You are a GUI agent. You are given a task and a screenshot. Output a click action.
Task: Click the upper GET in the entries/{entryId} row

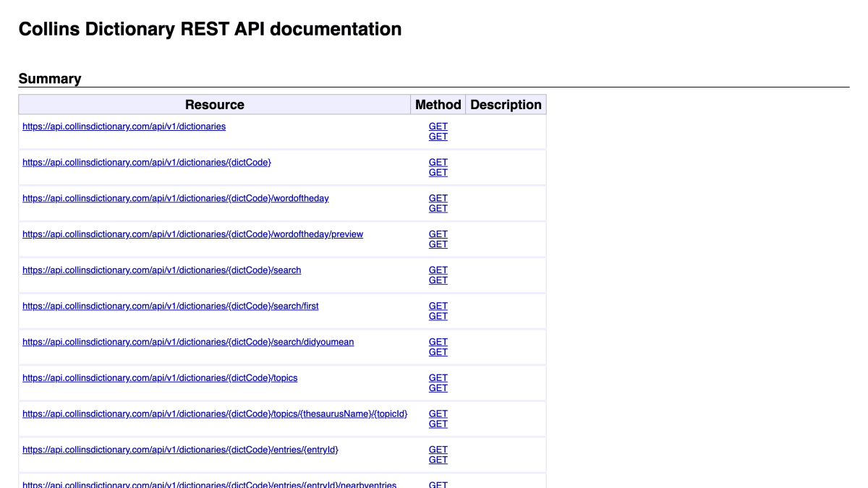[x=438, y=450]
